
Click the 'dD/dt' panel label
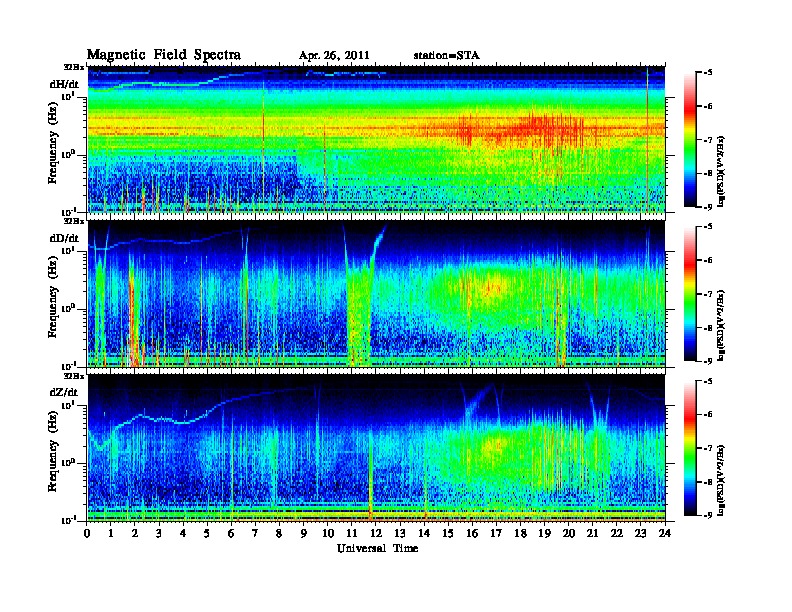pos(64,238)
